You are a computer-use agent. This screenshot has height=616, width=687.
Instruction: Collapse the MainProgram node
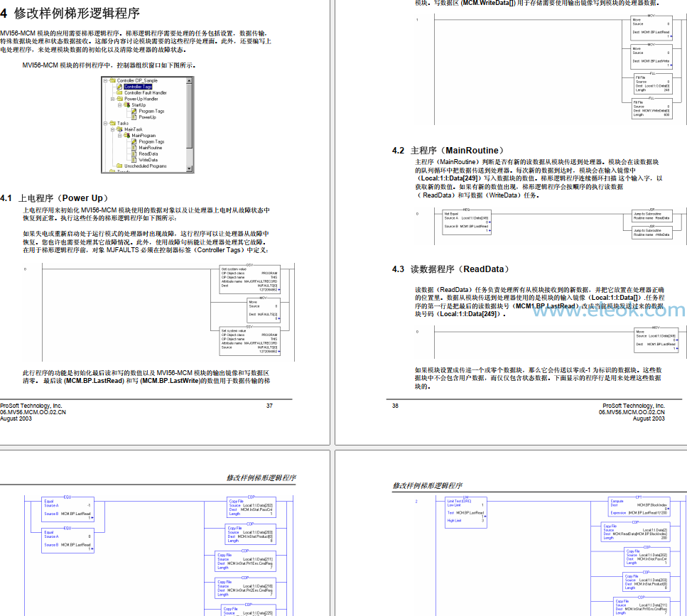[x=119, y=136]
